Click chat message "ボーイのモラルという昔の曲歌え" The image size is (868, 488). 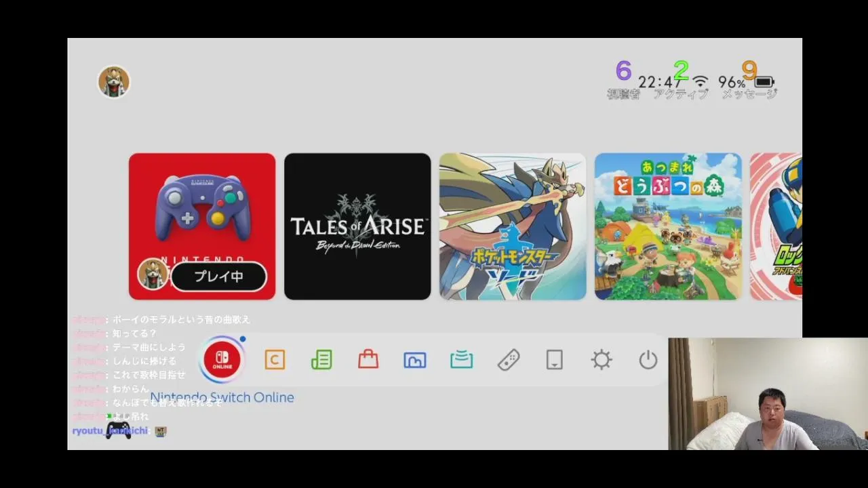(x=181, y=319)
